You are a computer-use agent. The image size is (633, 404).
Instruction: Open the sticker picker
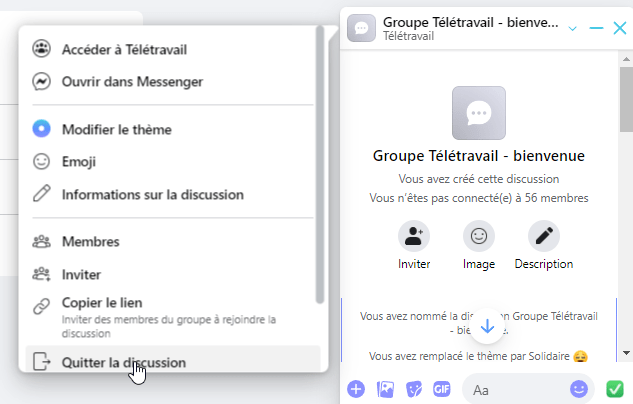pyautogui.click(x=413, y=389)
